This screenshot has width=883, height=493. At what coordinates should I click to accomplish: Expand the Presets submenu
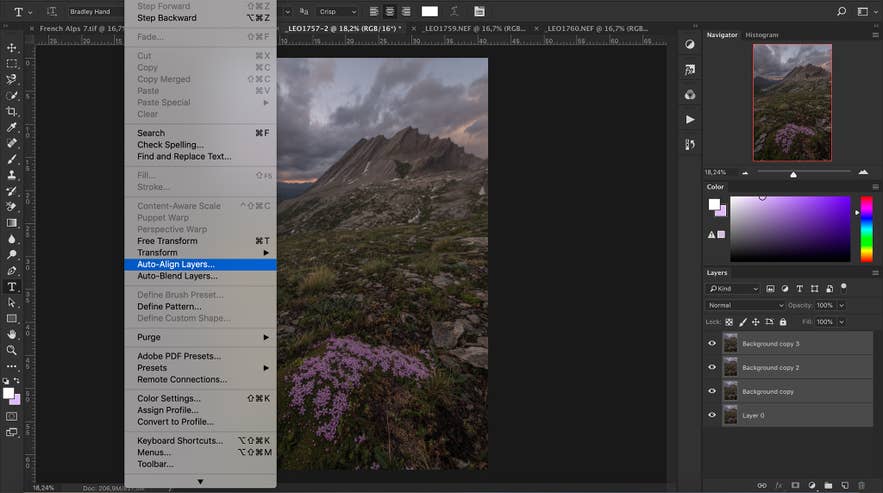(x=200, y=368)
